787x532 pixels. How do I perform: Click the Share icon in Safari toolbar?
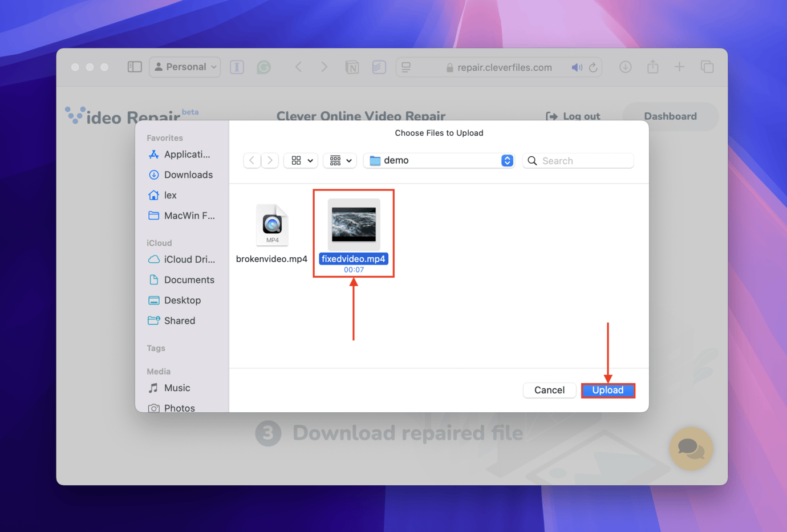point(653,67)
